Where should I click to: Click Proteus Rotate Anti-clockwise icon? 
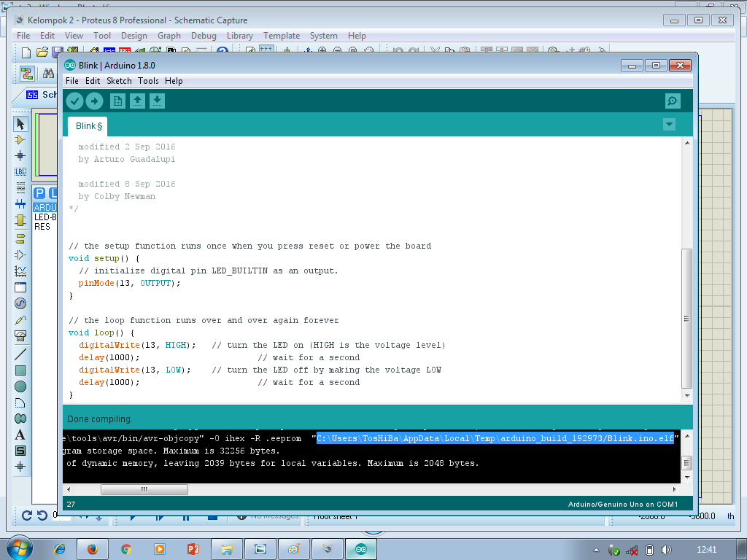42,516
